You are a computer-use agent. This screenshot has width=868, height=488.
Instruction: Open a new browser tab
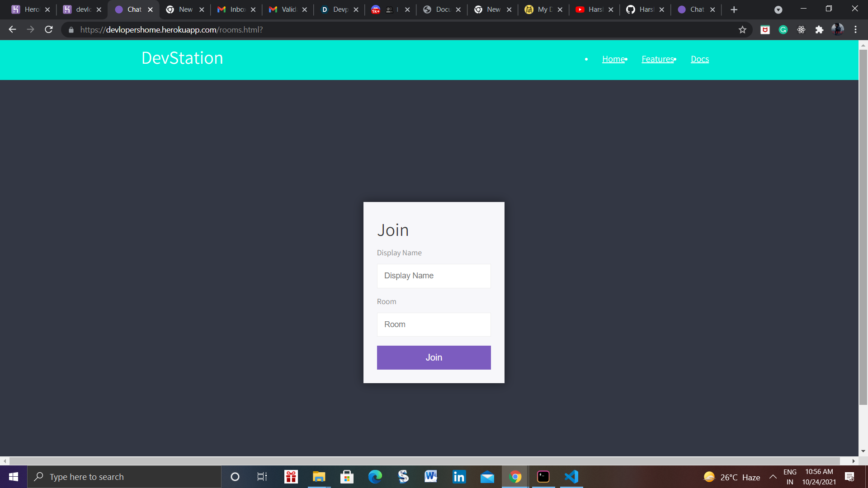[734, 9]
